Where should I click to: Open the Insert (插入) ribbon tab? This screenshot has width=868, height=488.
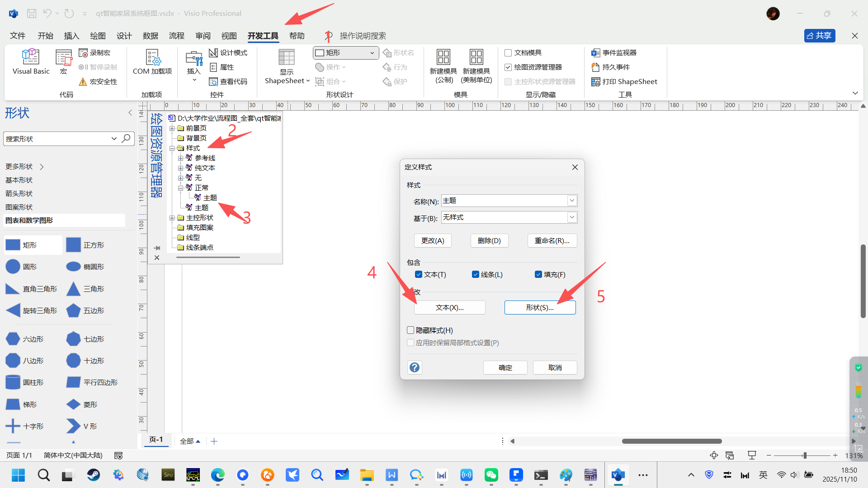point(71,36)
